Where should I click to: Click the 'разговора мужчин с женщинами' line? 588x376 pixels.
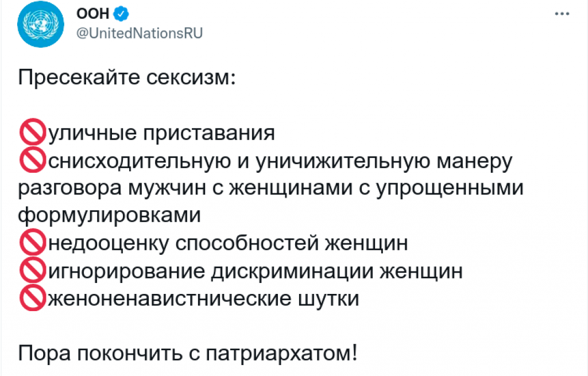coord(271,188)
